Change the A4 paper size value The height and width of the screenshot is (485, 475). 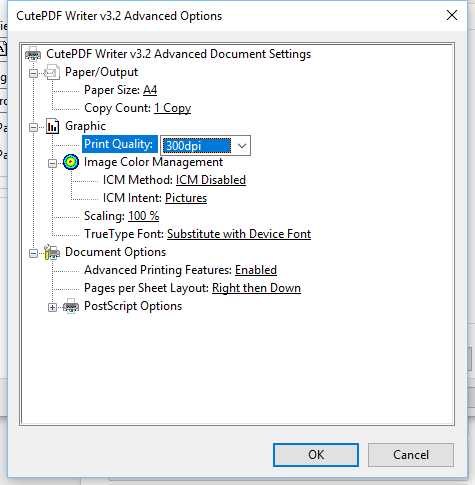coord(150,90)
